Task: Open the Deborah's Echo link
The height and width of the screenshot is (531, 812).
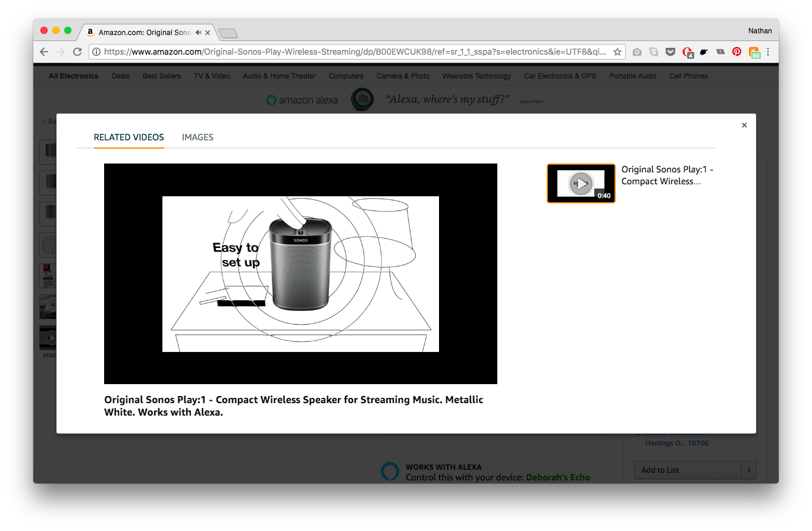Action: point(558,477)
